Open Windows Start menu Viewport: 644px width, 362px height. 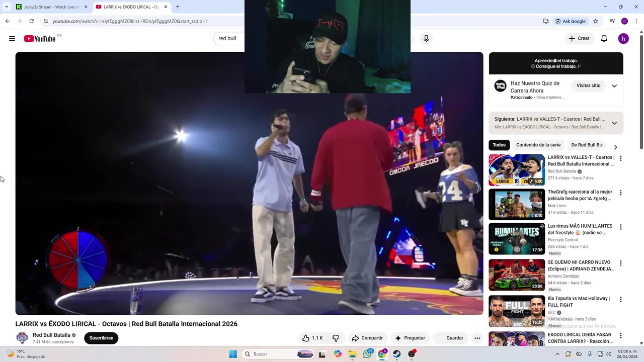(233, 354)
